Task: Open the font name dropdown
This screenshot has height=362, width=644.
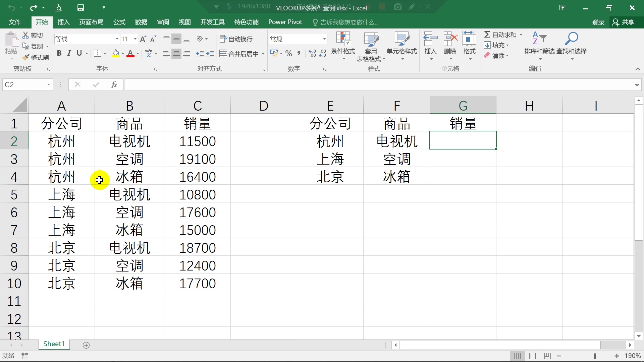Action: pyautogui.click(x=117, y=39)
